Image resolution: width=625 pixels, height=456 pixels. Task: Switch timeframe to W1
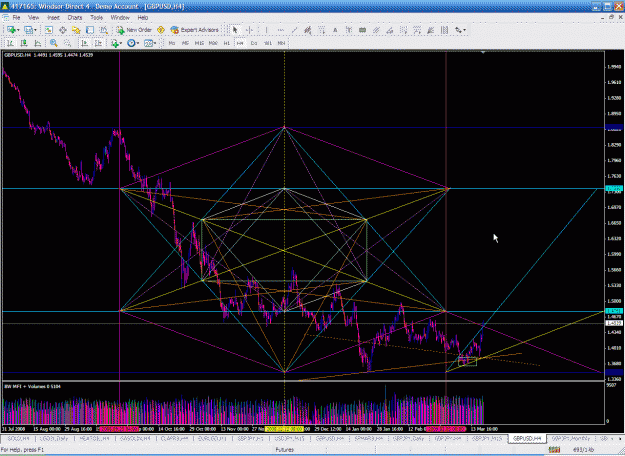pos(268,43)
